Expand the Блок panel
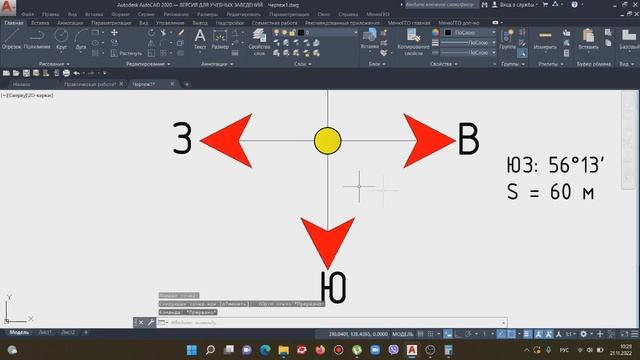The image size is (640, 360). pos(377,64)
